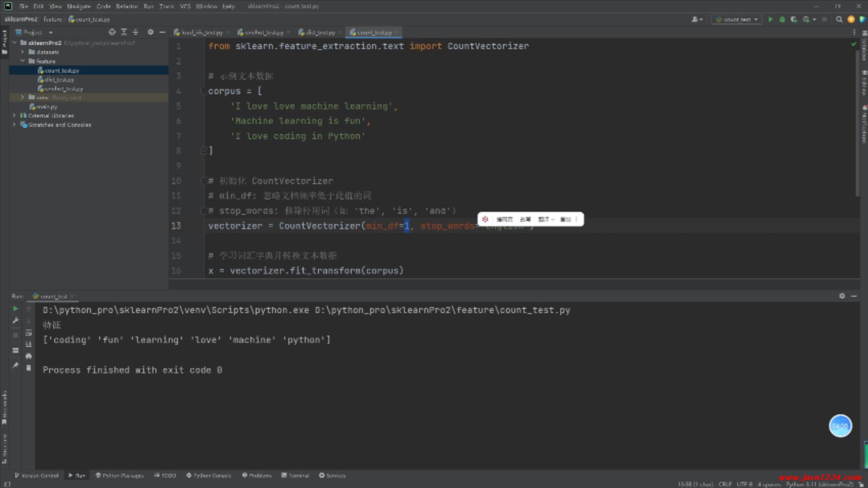Clear console output with trash icon

pyautogui.click(x=28, y=368)
